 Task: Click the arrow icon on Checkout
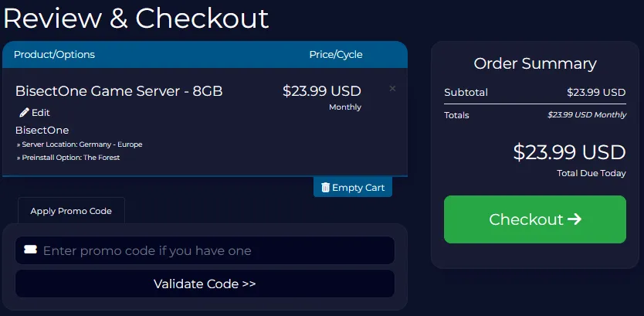[x=574, y=219]
